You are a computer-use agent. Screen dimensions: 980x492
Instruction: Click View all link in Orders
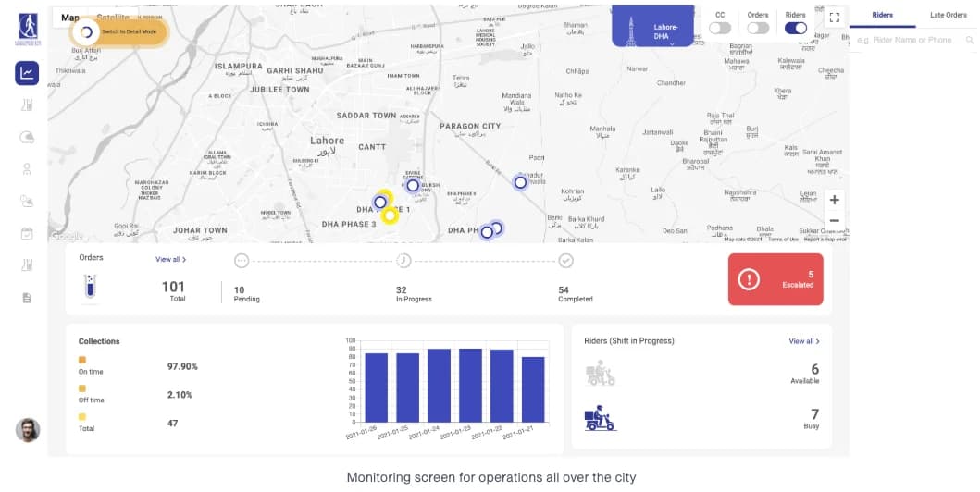click(x=170, y=259)
